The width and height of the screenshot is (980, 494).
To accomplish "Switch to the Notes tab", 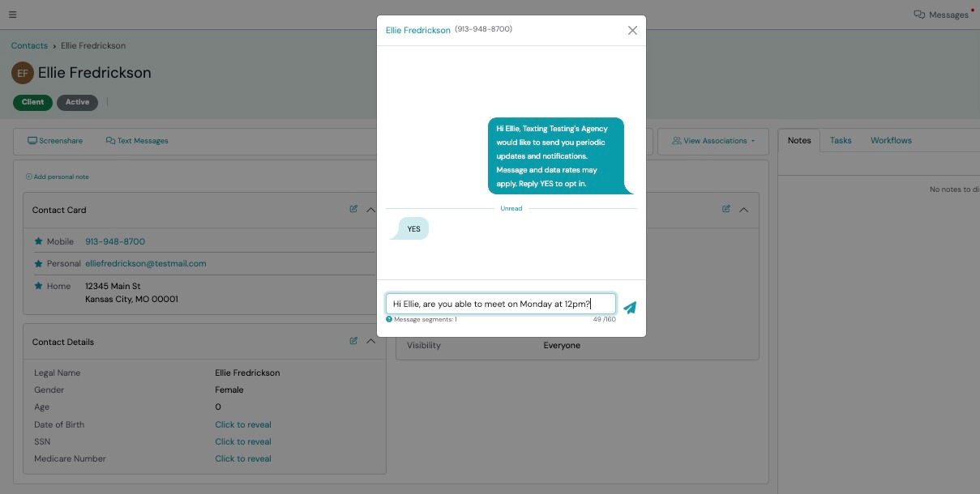I will point(799,140).
